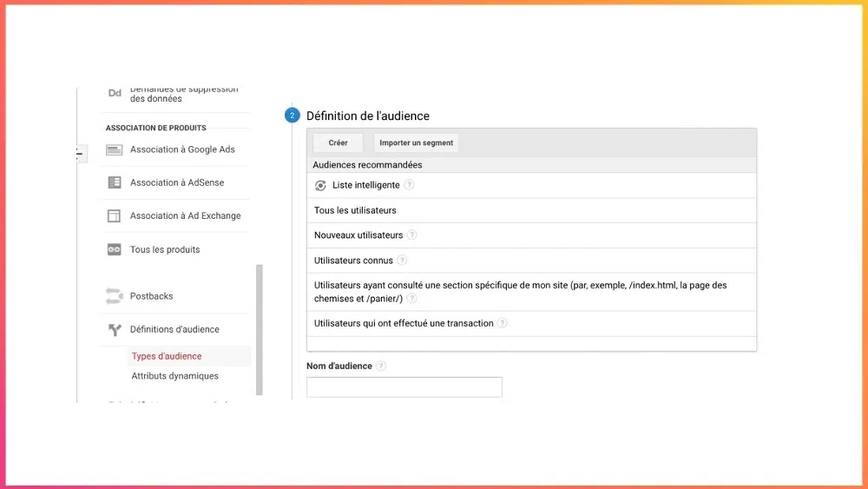868x489 pixels.
Task: Open Attributs dynamiques in sidebar
Action: [174, 376]
